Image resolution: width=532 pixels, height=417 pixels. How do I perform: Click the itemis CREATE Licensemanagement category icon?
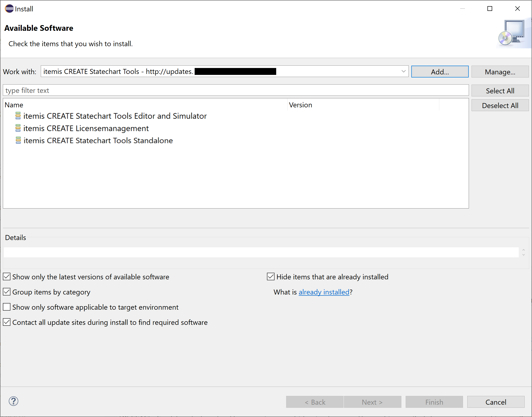(x=18, y=128)
